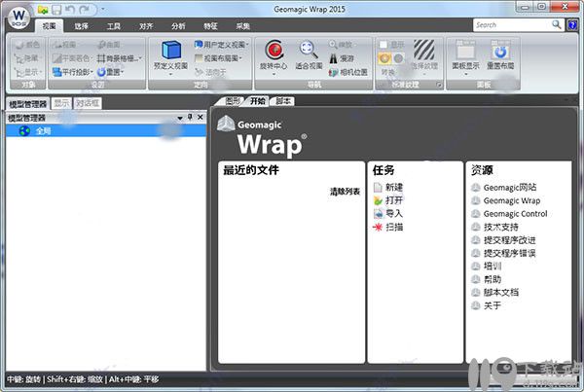Open the 培训 training link
This screenshot has width=584, height=392.
tap(493, 267)
